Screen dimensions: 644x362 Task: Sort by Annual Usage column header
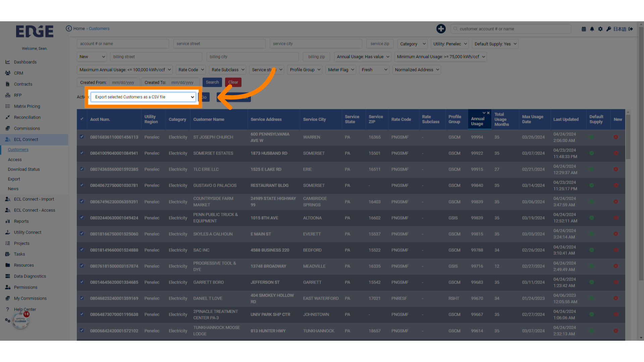click(478, 121)
